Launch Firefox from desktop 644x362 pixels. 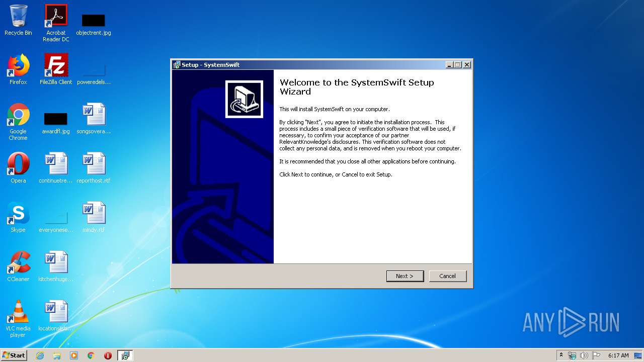click(x=18, y=69)
